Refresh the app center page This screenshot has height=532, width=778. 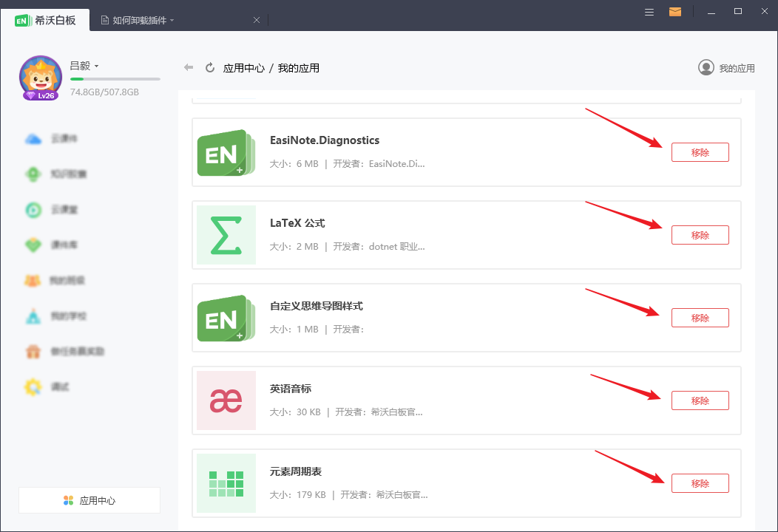coord(210,67)
